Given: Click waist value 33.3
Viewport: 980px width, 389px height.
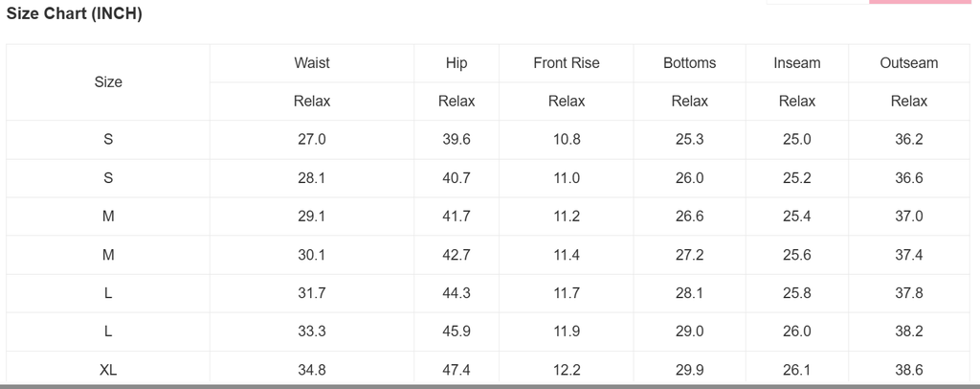Looking at the screenshot, I should [x=312, y=332].
